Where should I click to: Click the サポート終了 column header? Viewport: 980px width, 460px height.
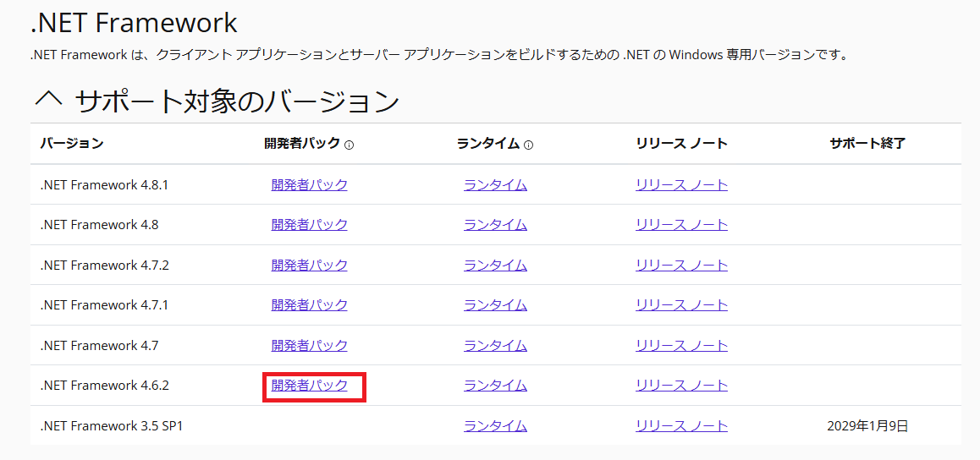(x=867, y=144)
